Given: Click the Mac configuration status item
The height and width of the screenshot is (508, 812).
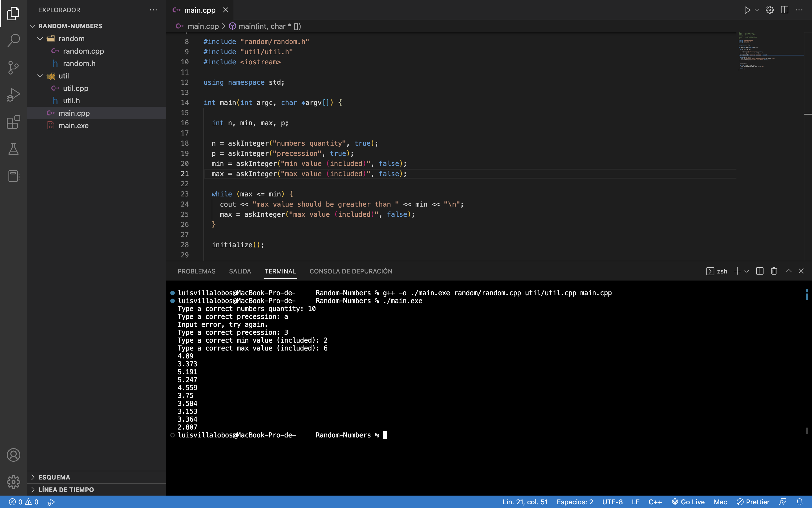Looking at the screenshot, I should coord(720,502).
